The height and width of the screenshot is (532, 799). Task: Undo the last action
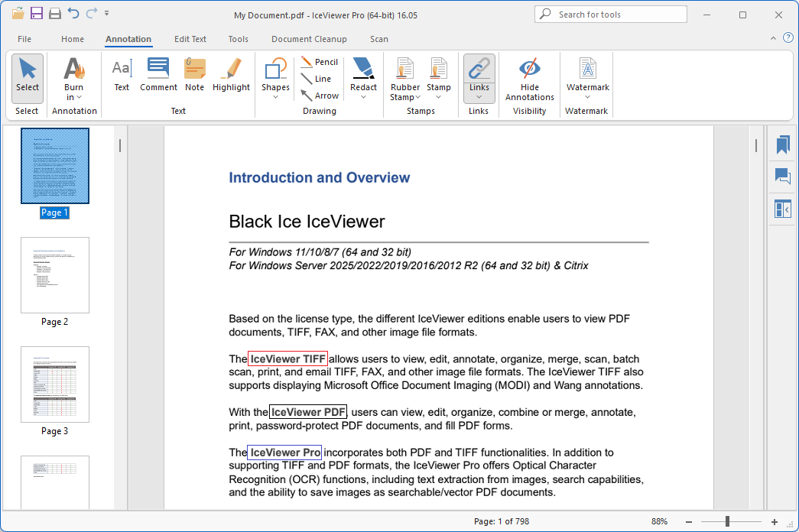click(73, 13)
